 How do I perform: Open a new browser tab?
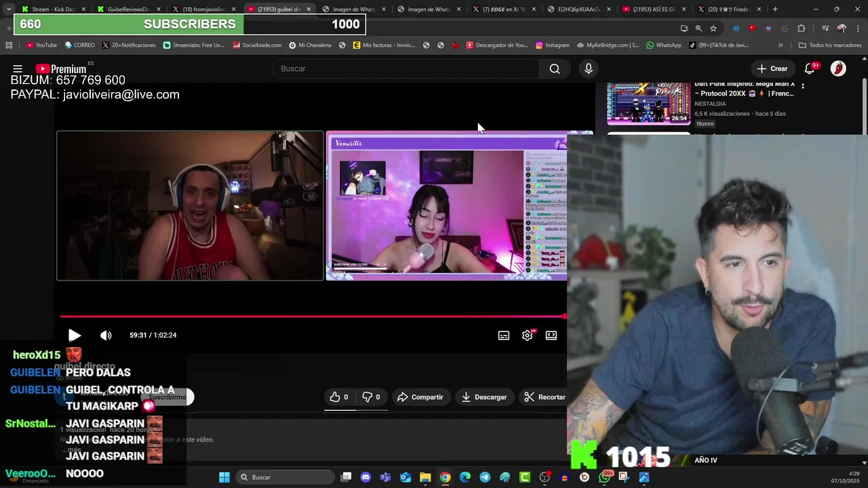click(775, 9)
